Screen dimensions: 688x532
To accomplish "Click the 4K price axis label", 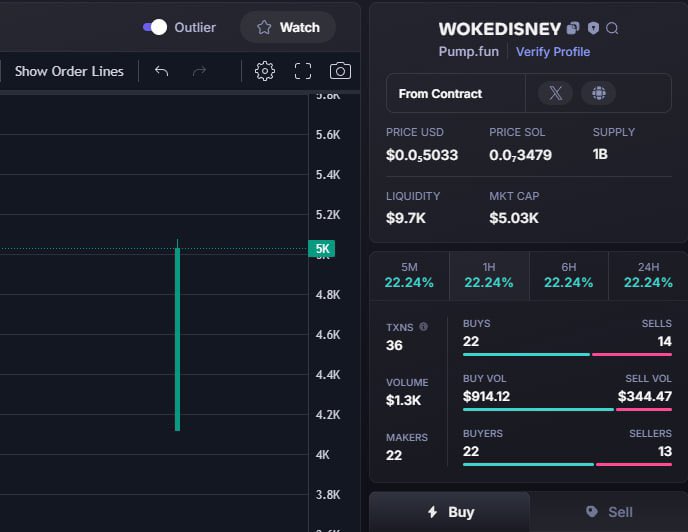I will coord(322,455).
